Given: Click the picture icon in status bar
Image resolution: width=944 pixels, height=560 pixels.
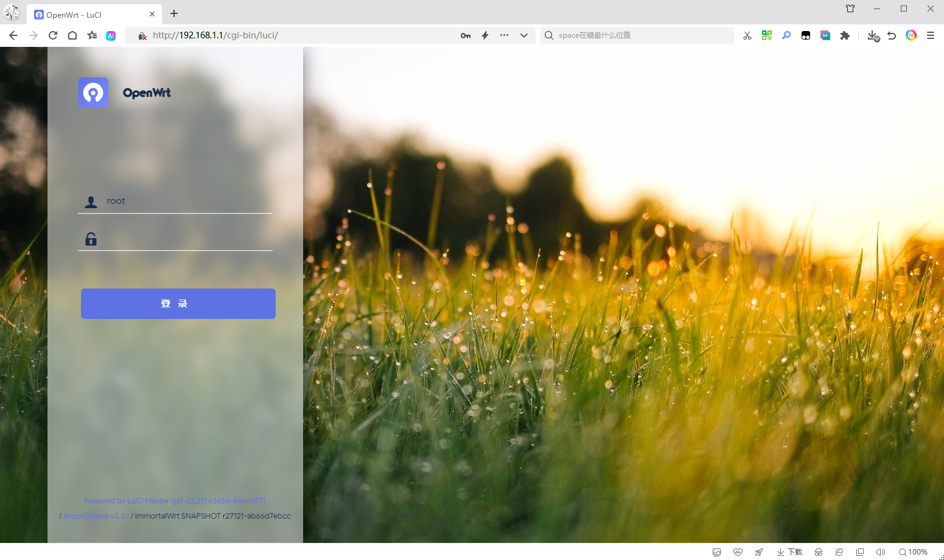Looking at the screenshot, I should coord(717,552).
